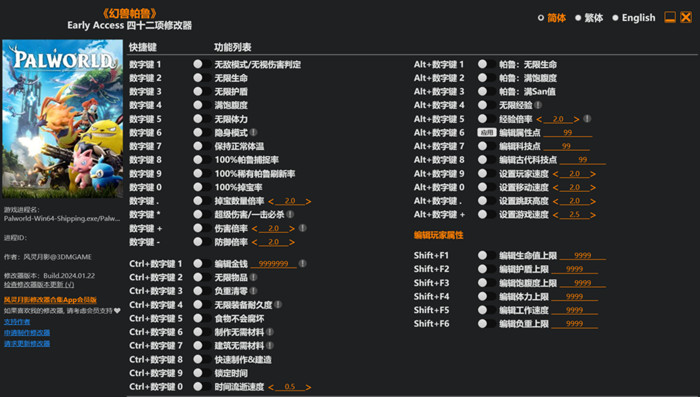Click info icon beside 编辑金钱 value
The height and width of the screenshot is (397, 700).
click(x=302, y=263)
